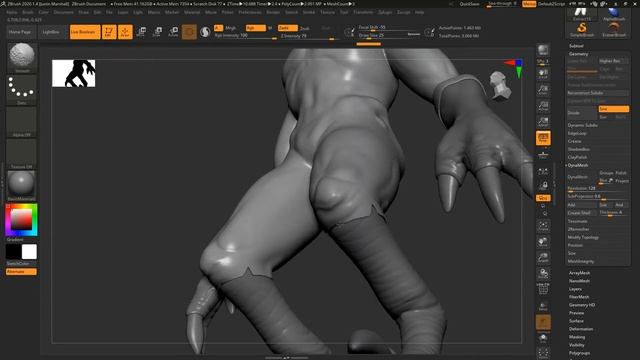
Task: Open the Material menu
Action: point(192,12)
